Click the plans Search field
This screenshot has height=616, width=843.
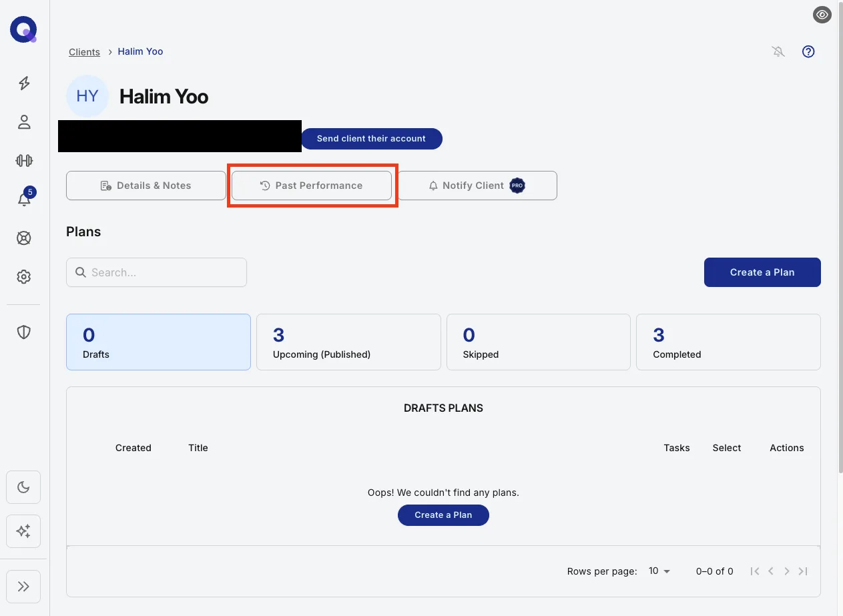(156, 272)
